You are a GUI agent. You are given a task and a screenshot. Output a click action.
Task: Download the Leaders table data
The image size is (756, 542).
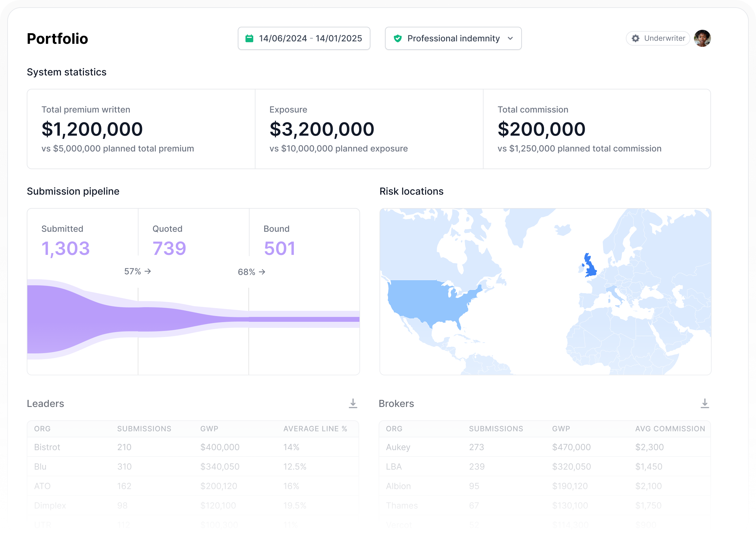[x=353, y=403]
